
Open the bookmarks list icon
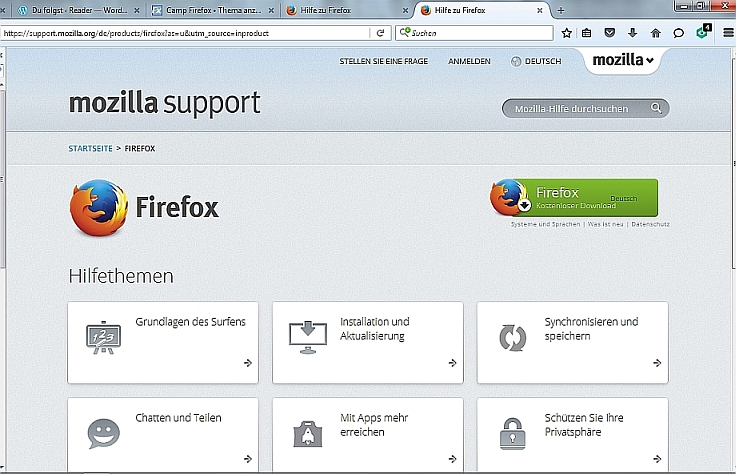click(587, 33)
